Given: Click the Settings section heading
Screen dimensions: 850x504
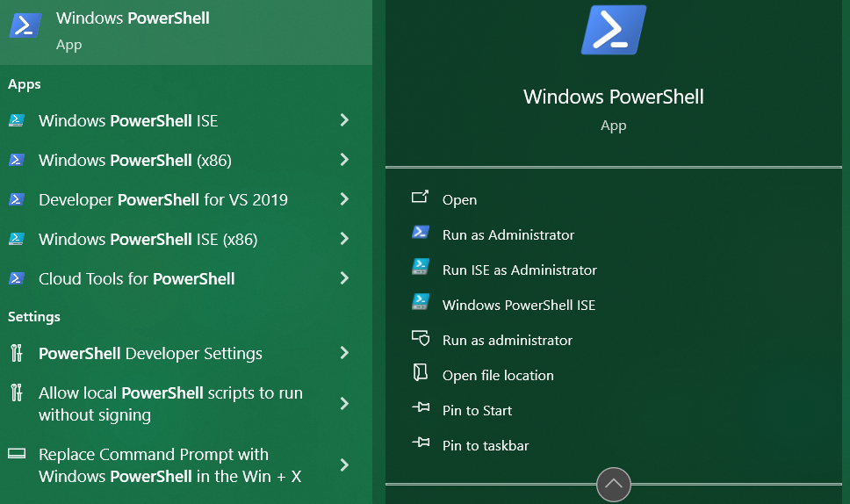Looking at the screenshot, I should [34, 317].
